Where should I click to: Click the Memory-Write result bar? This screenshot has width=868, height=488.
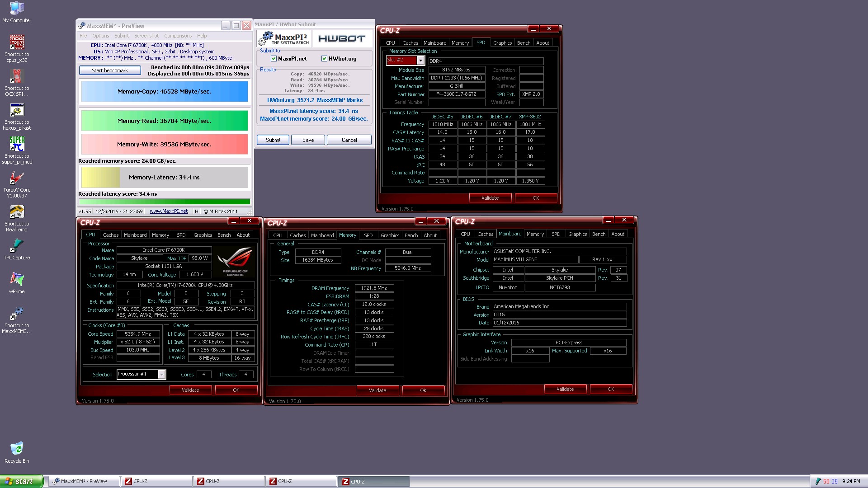point(165,144)
